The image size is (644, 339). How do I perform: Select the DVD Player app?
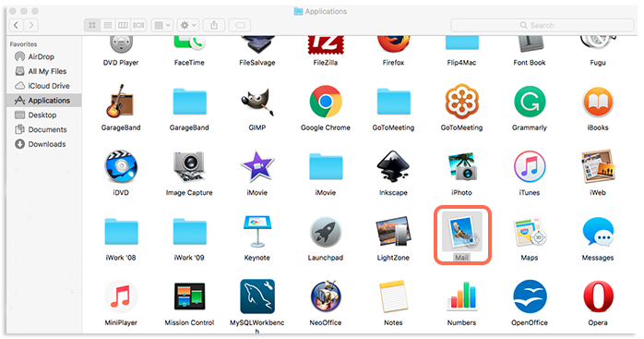point(120,44)
